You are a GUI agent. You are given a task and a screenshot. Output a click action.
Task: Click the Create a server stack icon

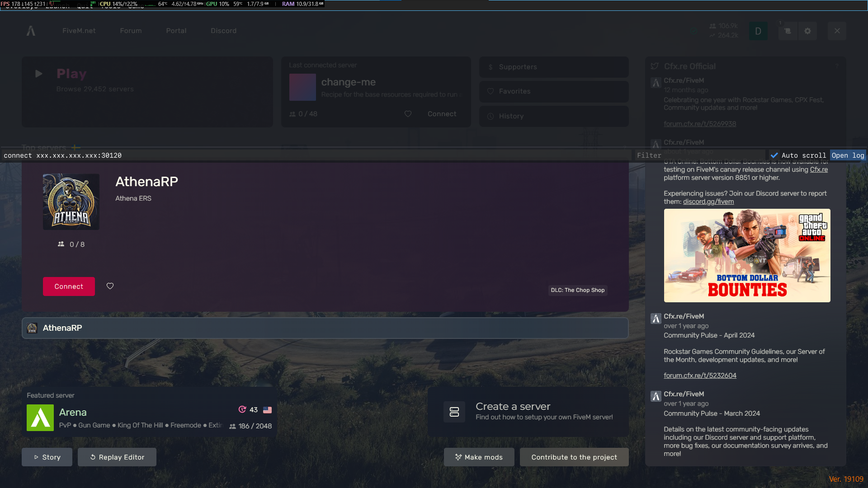click(x=454, y=412)
